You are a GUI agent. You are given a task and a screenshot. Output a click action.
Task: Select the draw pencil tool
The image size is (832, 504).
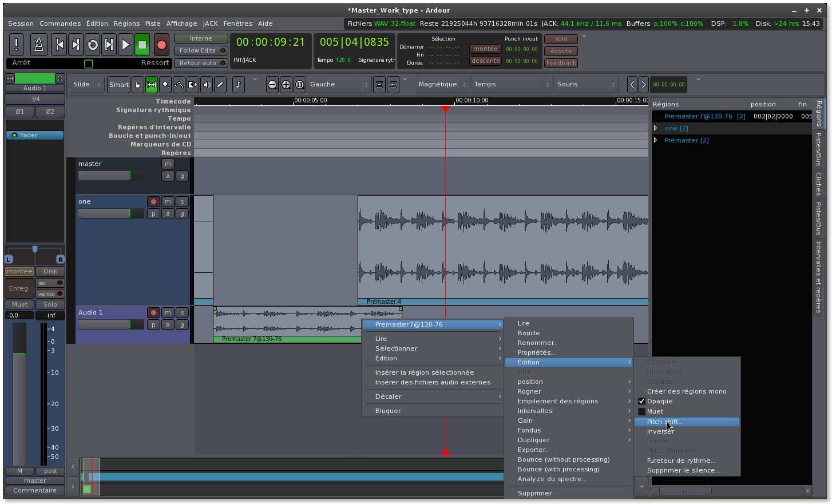[220, 85]
